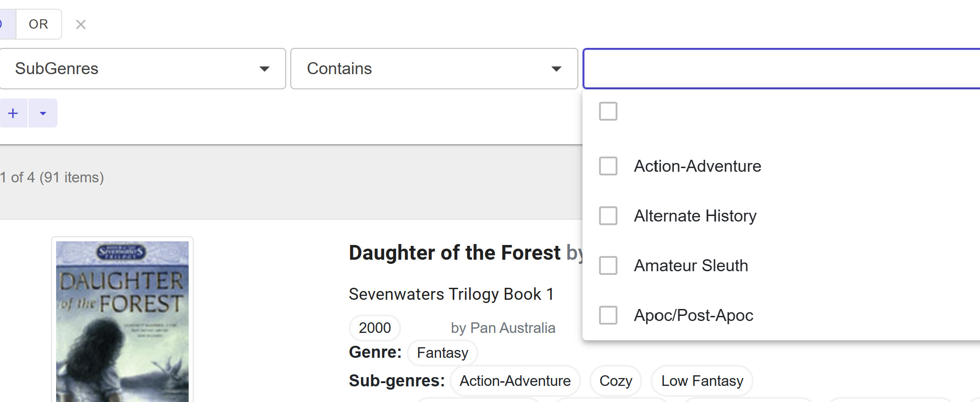Open the Daughter of the Forest cover thumbnail

coord(122,320)
